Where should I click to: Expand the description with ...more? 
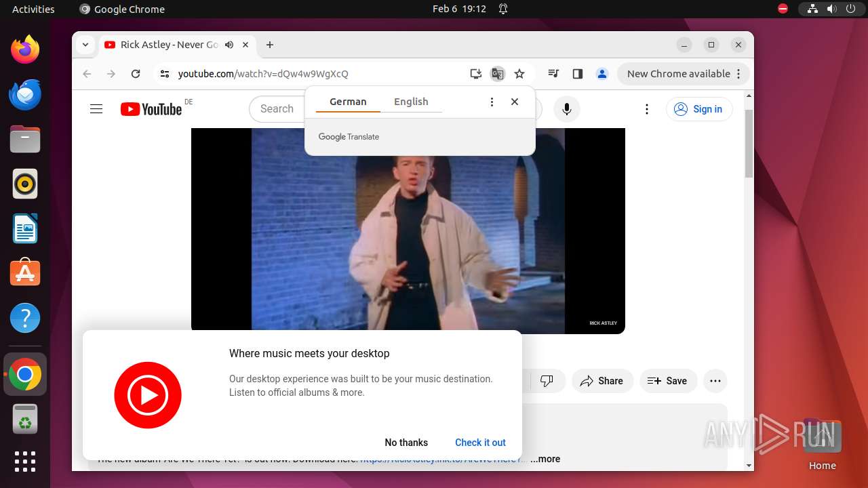point(545,459)
